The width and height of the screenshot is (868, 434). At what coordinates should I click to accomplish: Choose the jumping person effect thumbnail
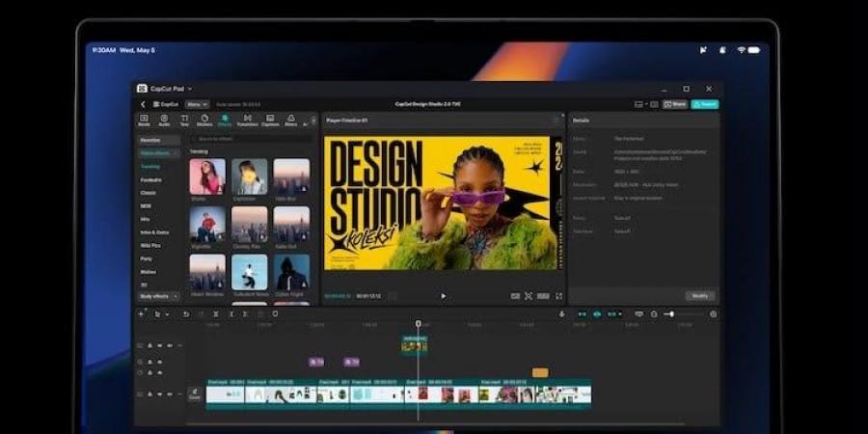pyautogui.click(x=250, y=272)
